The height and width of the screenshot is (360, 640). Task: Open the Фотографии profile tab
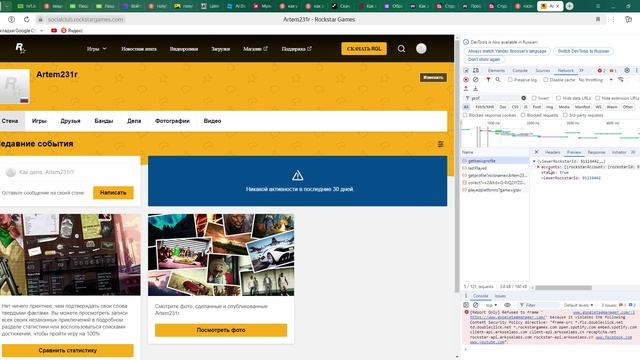[172, 121]
